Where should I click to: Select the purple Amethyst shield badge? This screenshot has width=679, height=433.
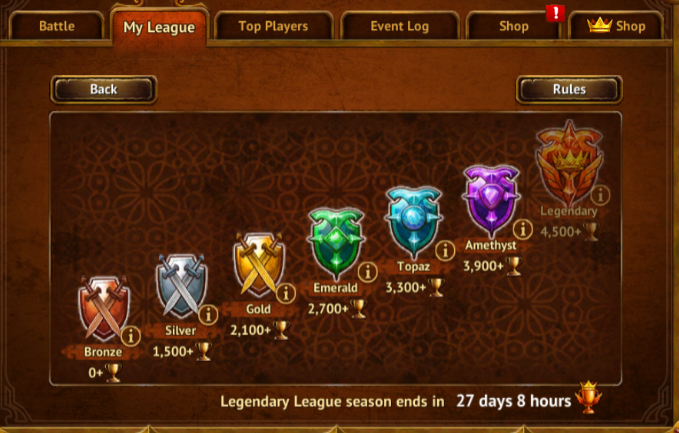491,201
